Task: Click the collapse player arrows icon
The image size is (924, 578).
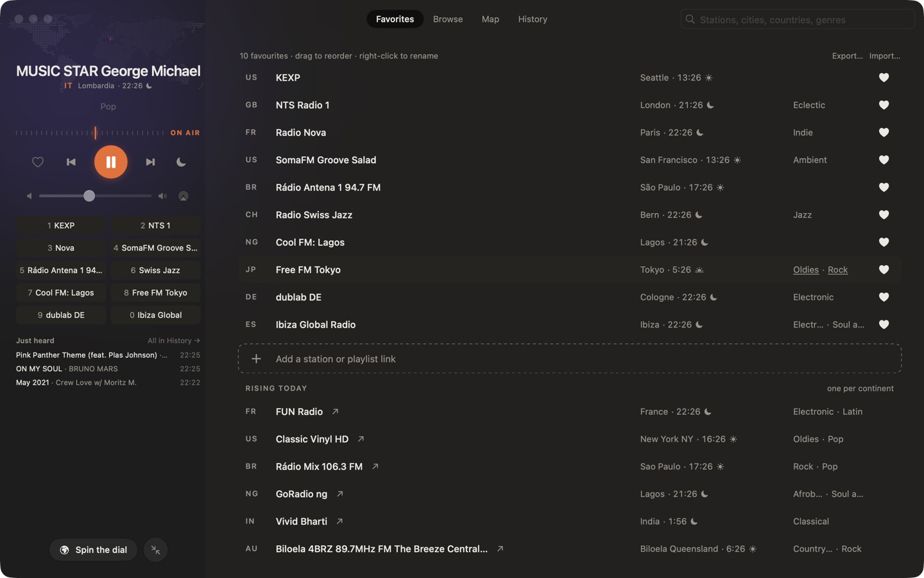Action: [156, 550]
